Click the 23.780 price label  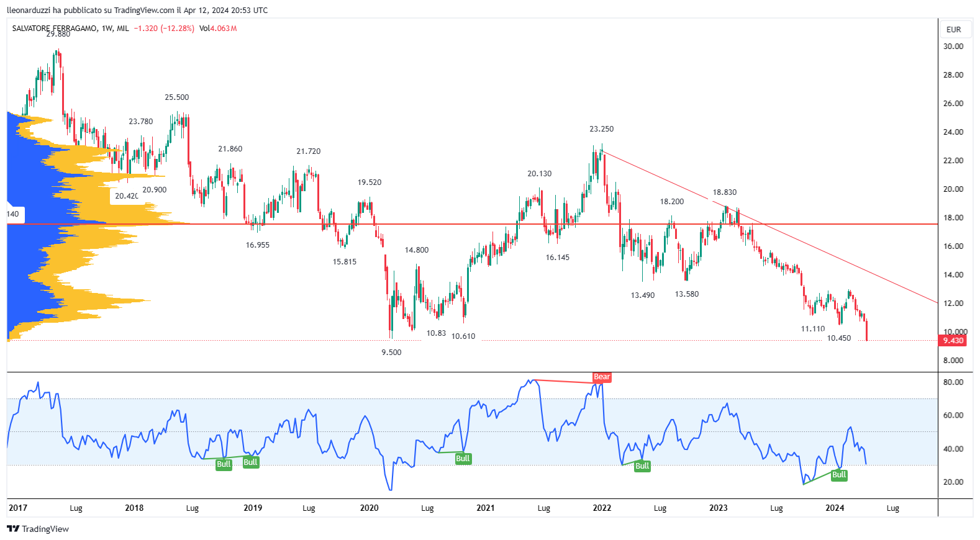(141, 122)
